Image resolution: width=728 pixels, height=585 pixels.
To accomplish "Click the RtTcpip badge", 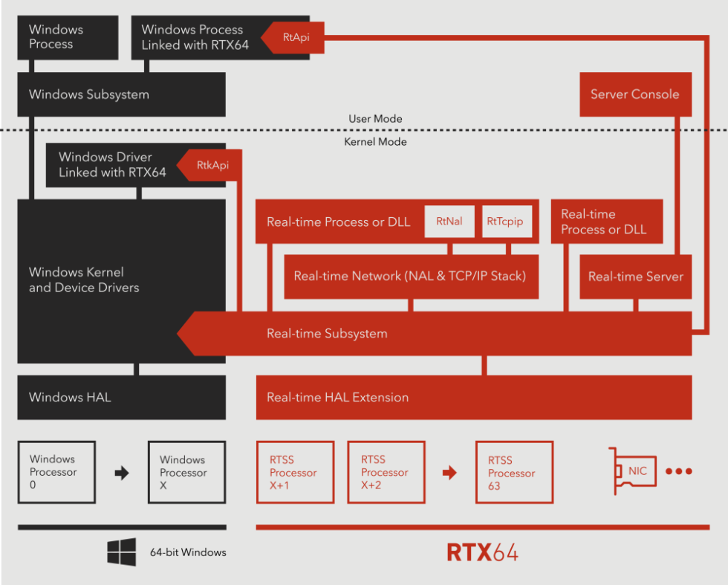I will coord(506,221).
